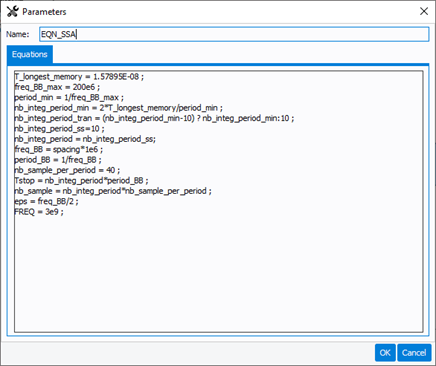Click the OK button
The height and width of the screenshot is (366, 436).
(385, 353)
